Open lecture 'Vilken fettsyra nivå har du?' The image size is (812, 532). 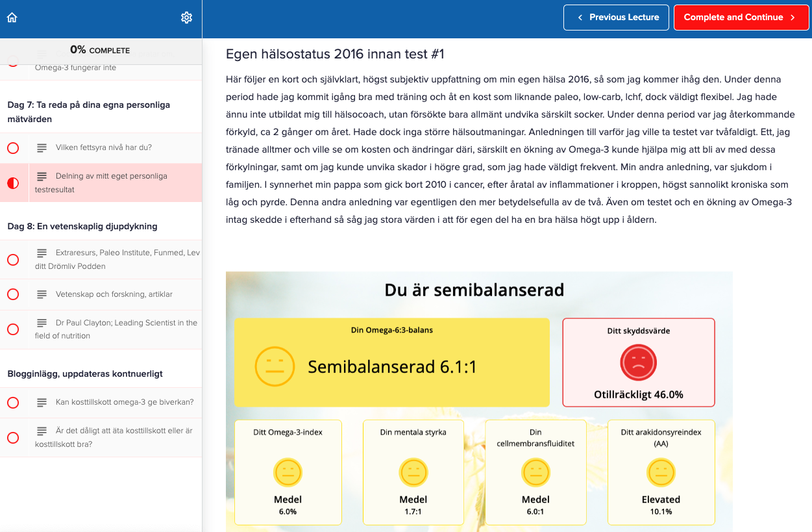point(101,148)
